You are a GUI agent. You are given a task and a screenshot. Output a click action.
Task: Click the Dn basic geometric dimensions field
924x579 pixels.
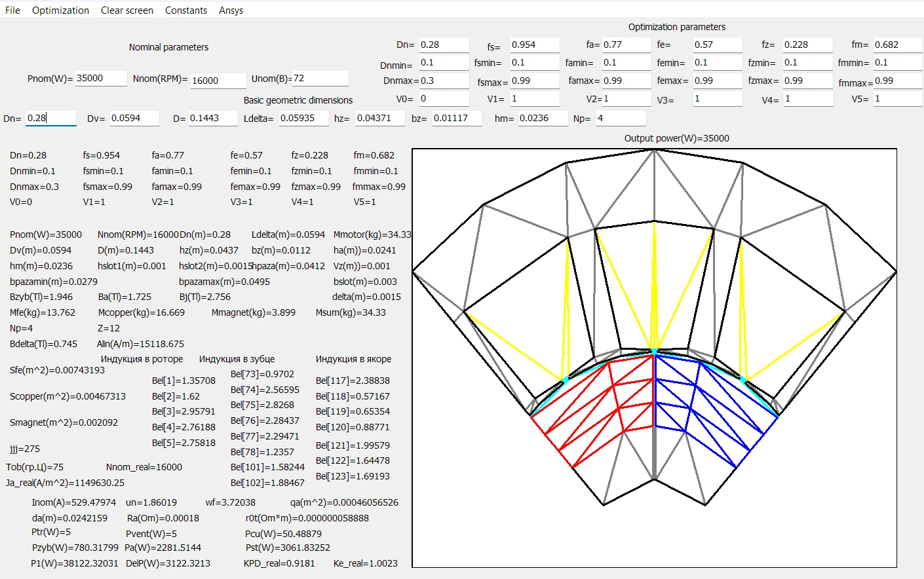pyautogui.click(x=50, y=119)
